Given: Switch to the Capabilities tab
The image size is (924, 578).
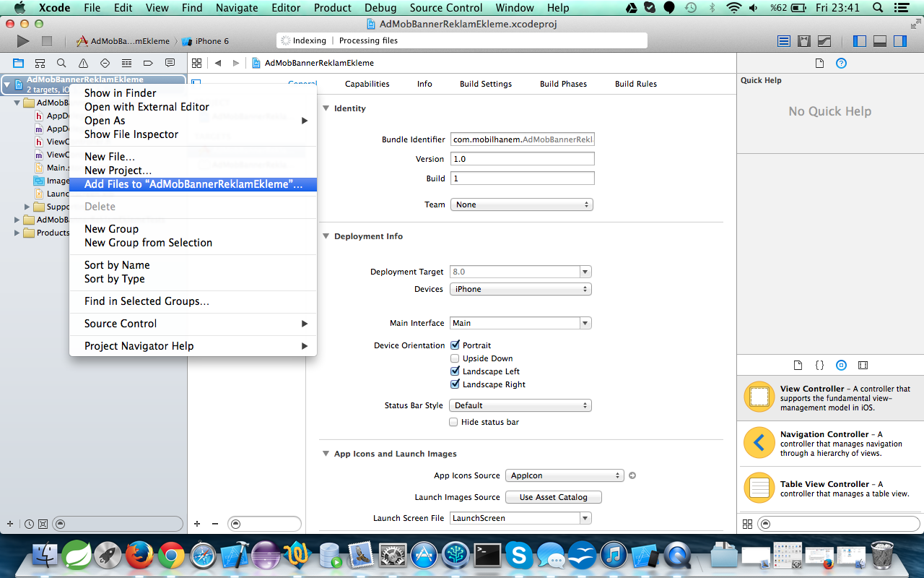Looking at the screenshot, I should [367, 84].
